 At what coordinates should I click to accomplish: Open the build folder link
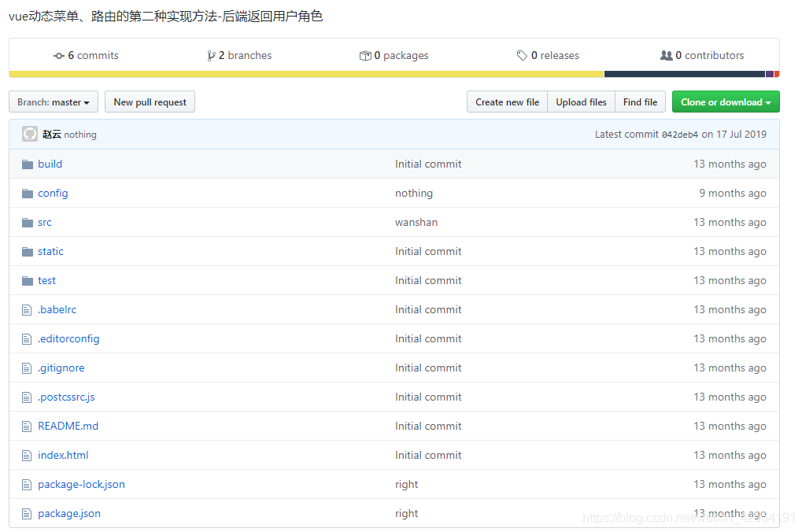[50, 164]
